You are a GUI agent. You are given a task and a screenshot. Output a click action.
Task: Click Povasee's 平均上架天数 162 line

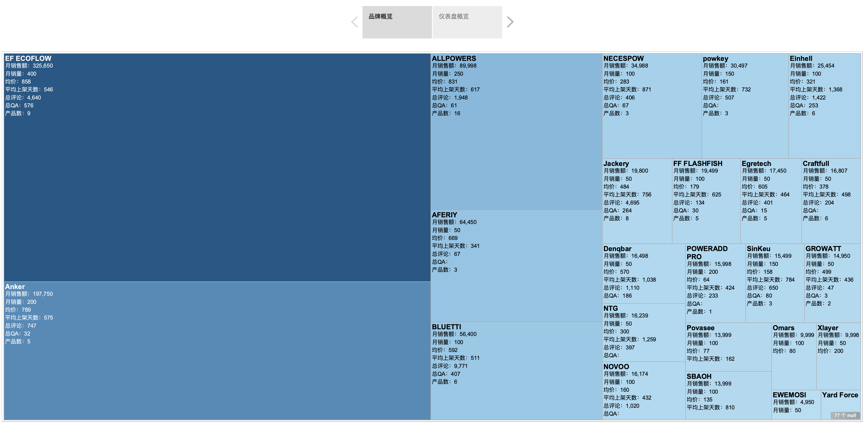(711, 359)
